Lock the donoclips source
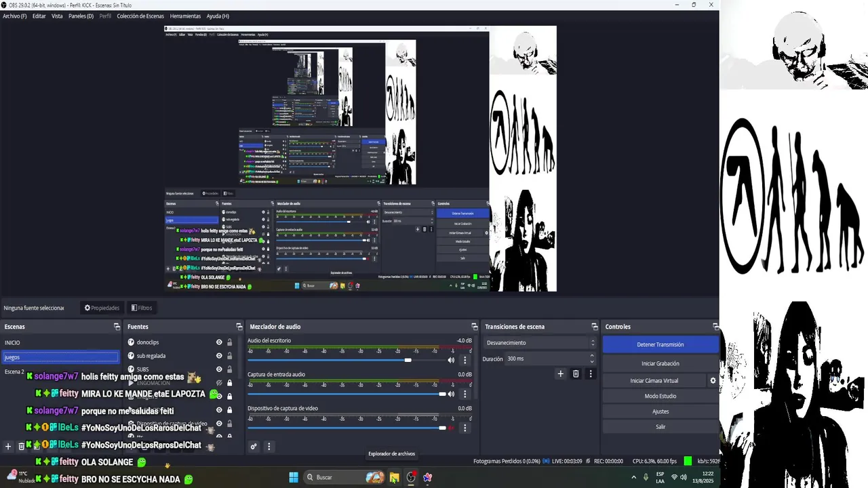The image size is (868, 488). (x=230, y=342)
